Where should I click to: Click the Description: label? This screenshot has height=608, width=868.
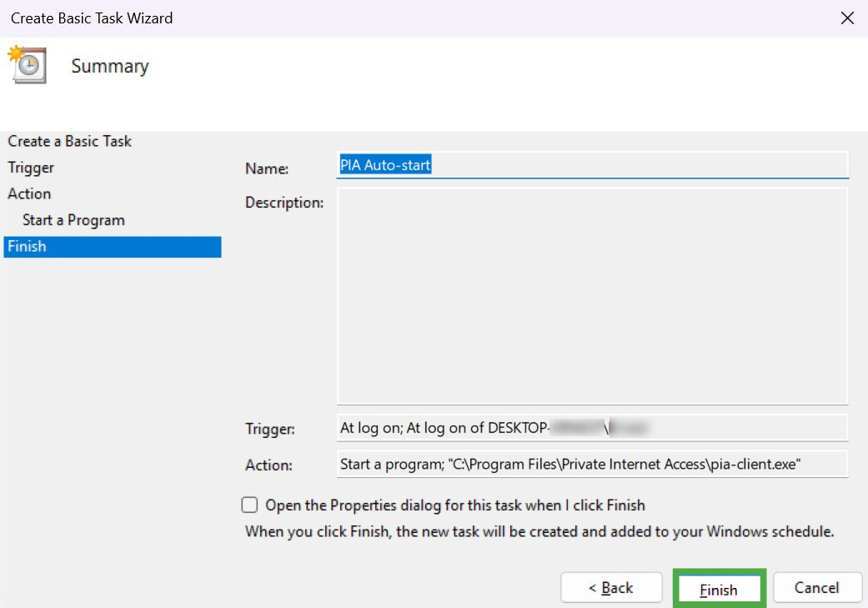pyautogui.click(x=284, y=203)
